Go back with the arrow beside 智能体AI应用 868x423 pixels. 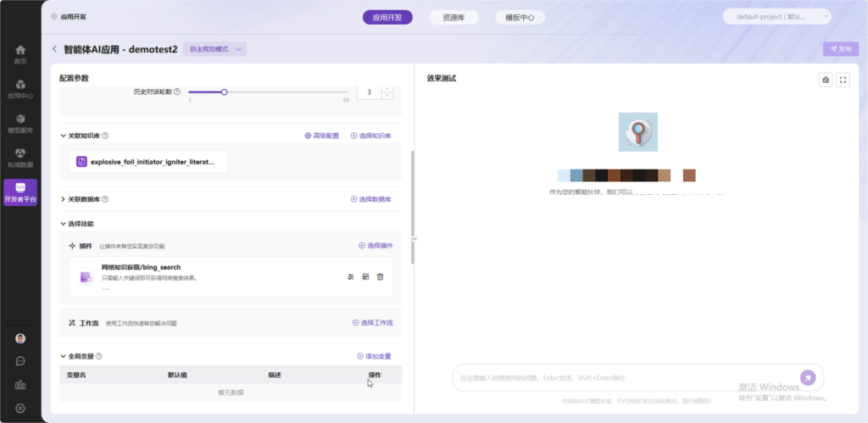coord(54,48)
